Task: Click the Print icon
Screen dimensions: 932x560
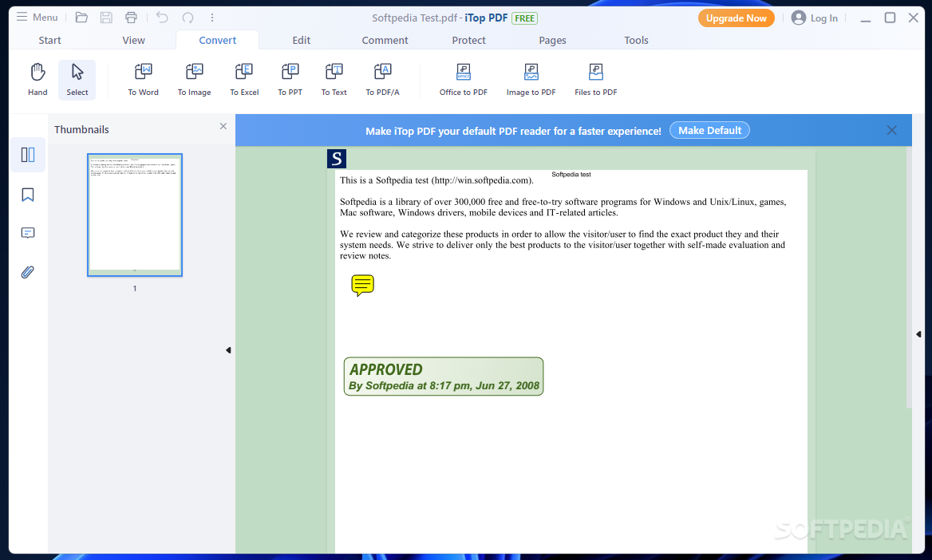Action: click(x=131, y=18)
